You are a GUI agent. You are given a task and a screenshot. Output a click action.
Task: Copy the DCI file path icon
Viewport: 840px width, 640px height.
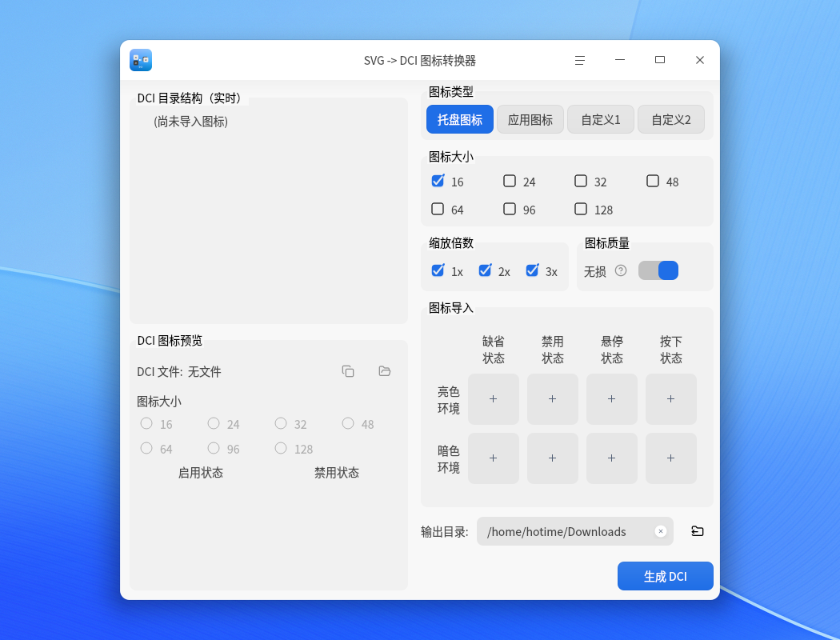point(348,371)
